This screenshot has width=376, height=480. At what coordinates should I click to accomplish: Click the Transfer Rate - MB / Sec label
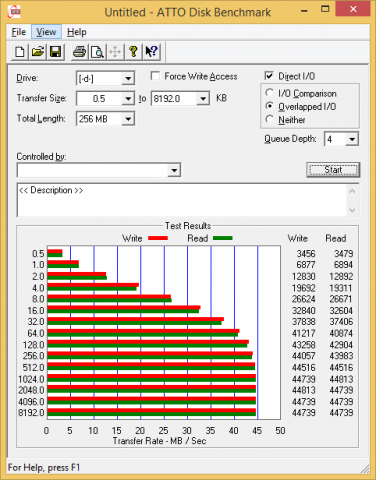tap(159, 441)
